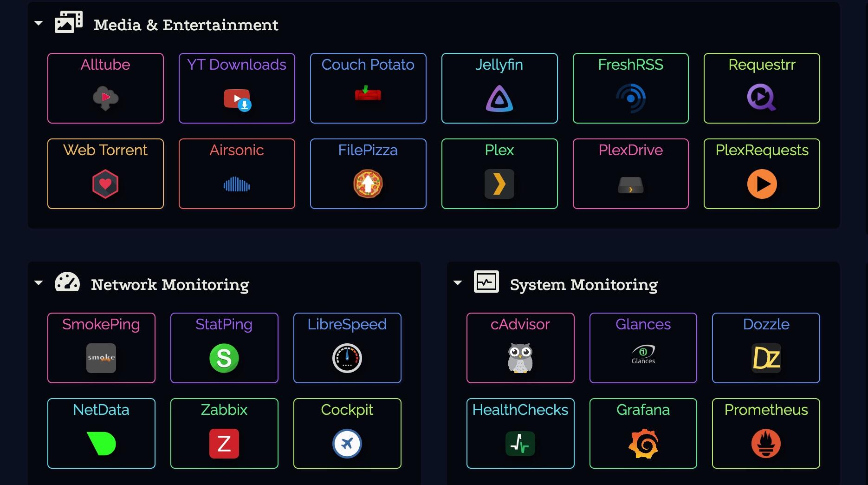Click the Dozzle DZ logo icon
This screenshot has height=485, width=868.
click(x=766, y=358)
